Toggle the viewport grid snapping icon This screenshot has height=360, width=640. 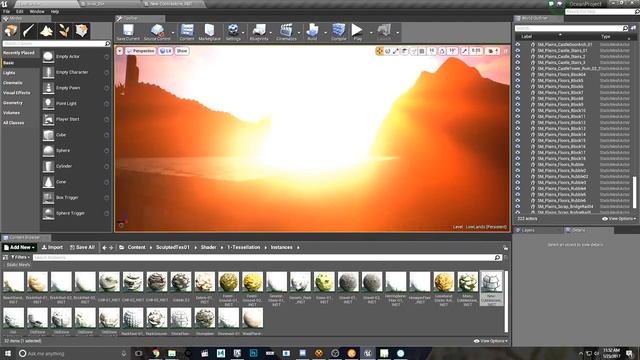tap(422, 51)
